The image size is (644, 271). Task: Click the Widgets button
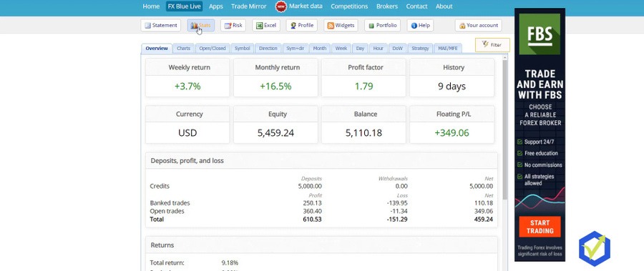click(341, 26)
